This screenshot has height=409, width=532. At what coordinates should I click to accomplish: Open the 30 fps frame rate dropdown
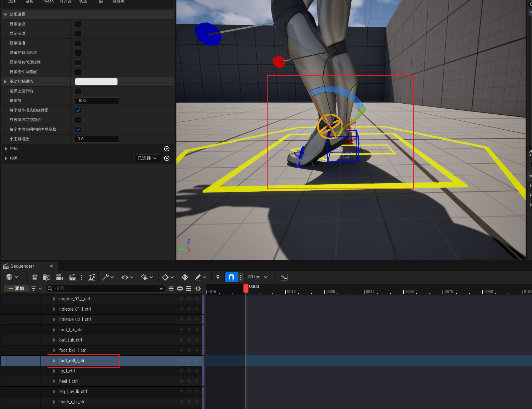(258, 277)
